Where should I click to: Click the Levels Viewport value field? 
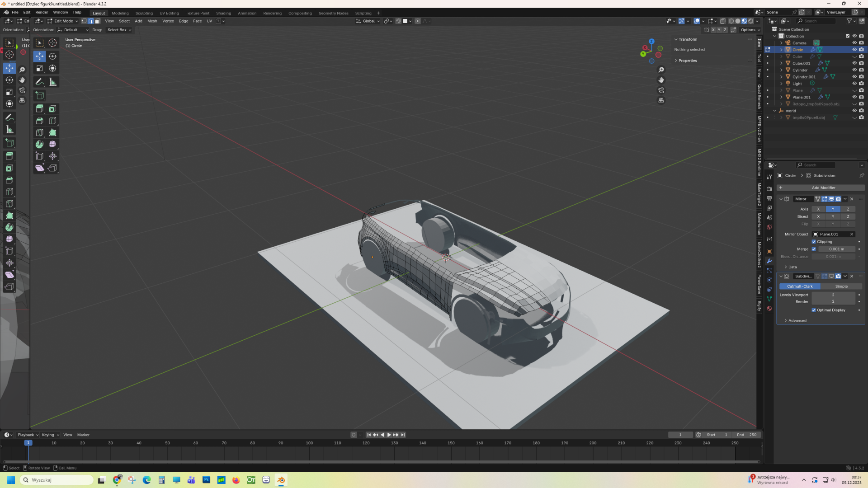pyautogui.click(x=833, y=295)
